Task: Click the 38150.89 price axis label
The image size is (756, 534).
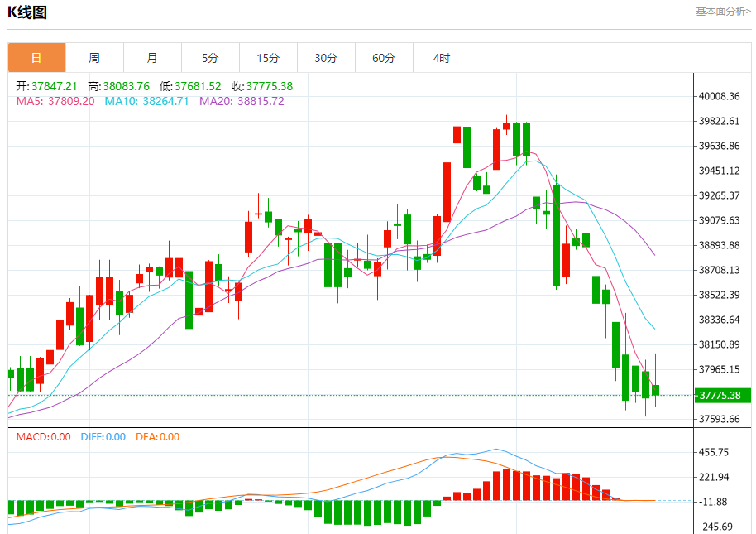Action: [720, 345]
